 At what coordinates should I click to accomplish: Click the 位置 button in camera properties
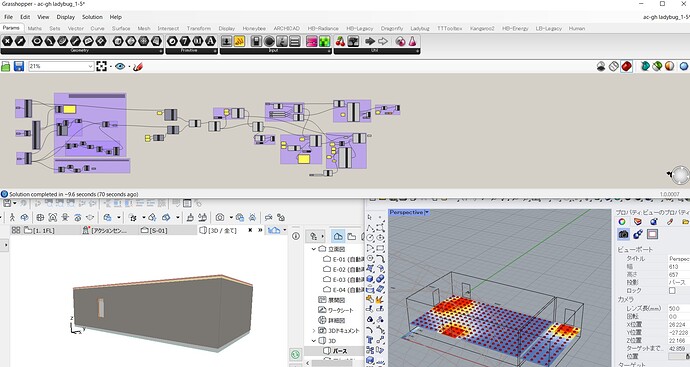(x=679, y=356)
